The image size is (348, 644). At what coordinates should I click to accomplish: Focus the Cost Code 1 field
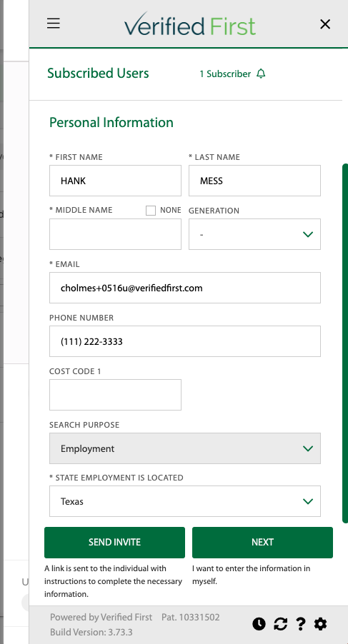(x=115, y=395)
